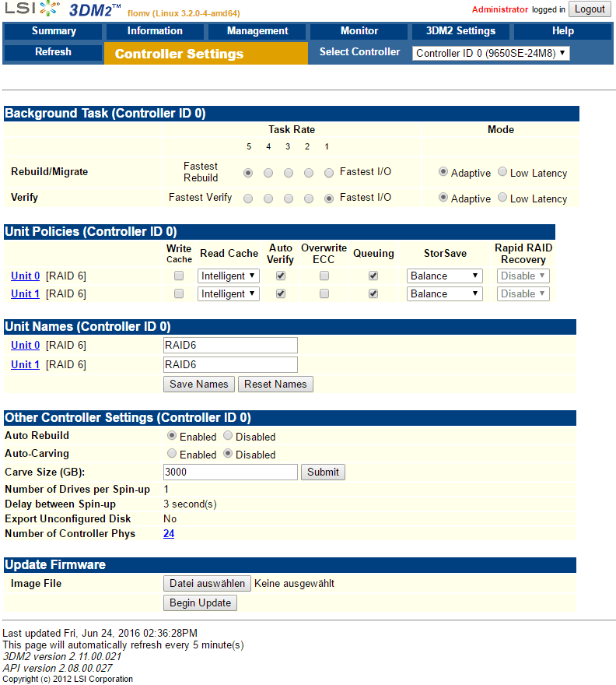Open Unit 0 link in Unit Names
616x685 pixels.
click(26, 345)
